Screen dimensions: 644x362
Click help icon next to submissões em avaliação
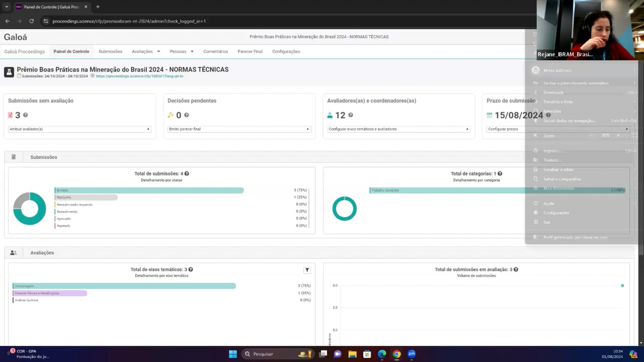click(x=516, y=269)
